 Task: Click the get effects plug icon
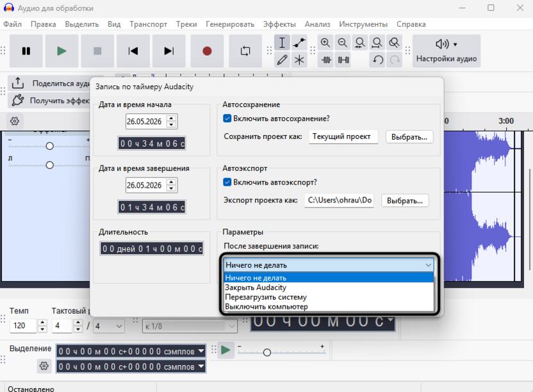click(18, 101)
